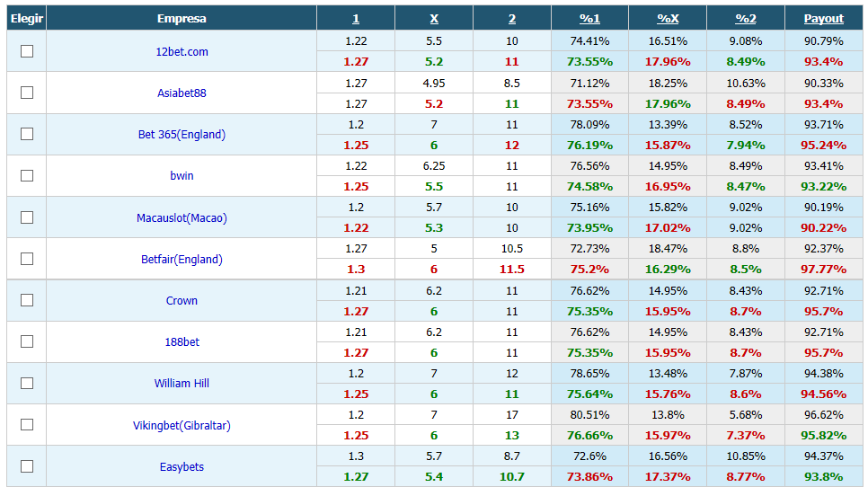Click Easybets away odds 10.7
This screenshot has width=868, height=487.
coord(512,476)
